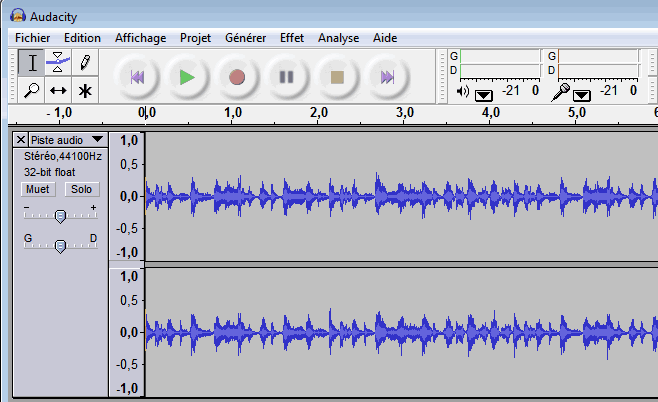
Task: Select the Zoom magnifier tool
Action: pos(32,91)
